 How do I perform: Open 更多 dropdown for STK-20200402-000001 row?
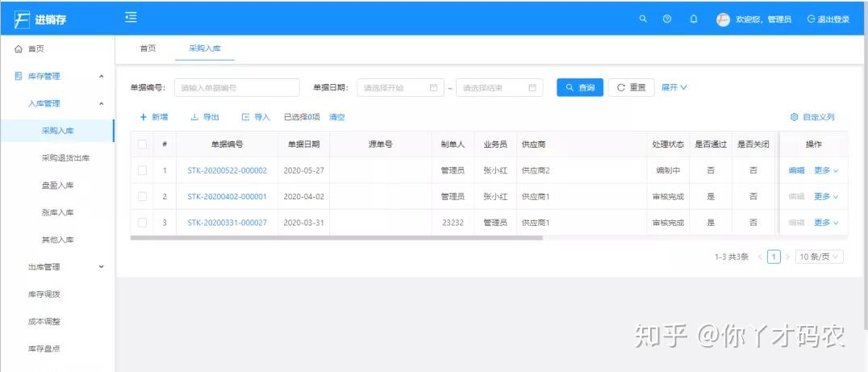click(826, 197)
